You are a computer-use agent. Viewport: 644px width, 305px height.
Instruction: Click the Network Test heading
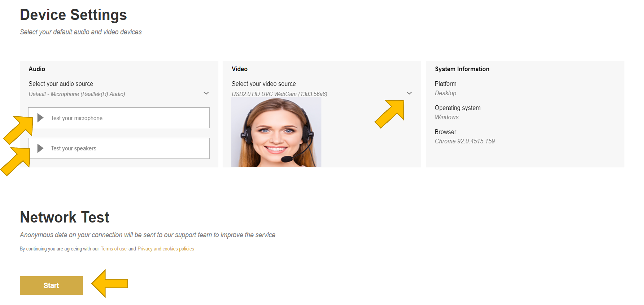64,217
